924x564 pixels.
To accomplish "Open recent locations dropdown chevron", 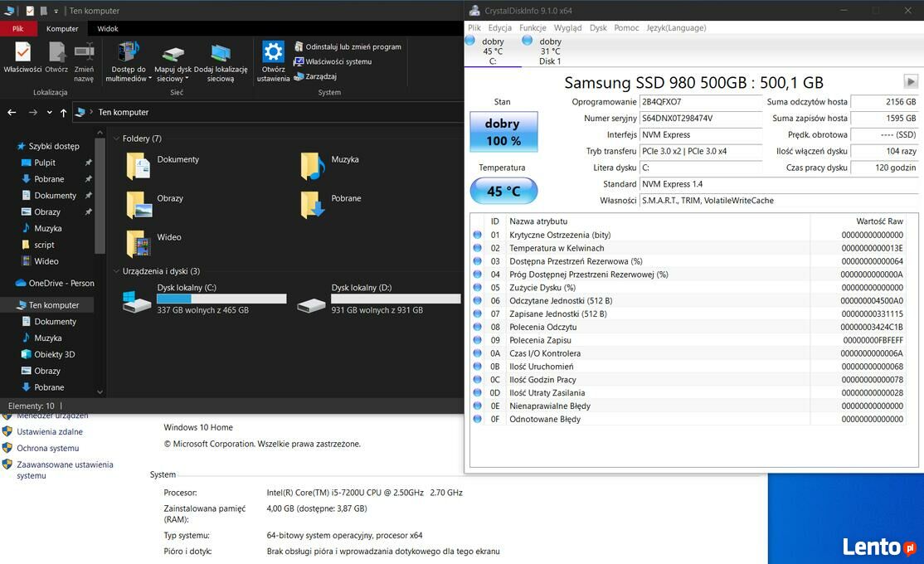I will [50, 112].
